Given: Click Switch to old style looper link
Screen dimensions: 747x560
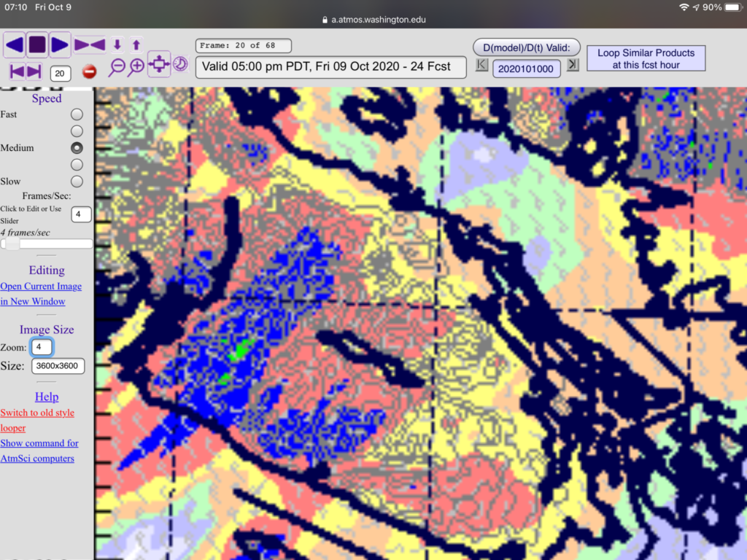Looking at the screenshot, I should [37, 420].
